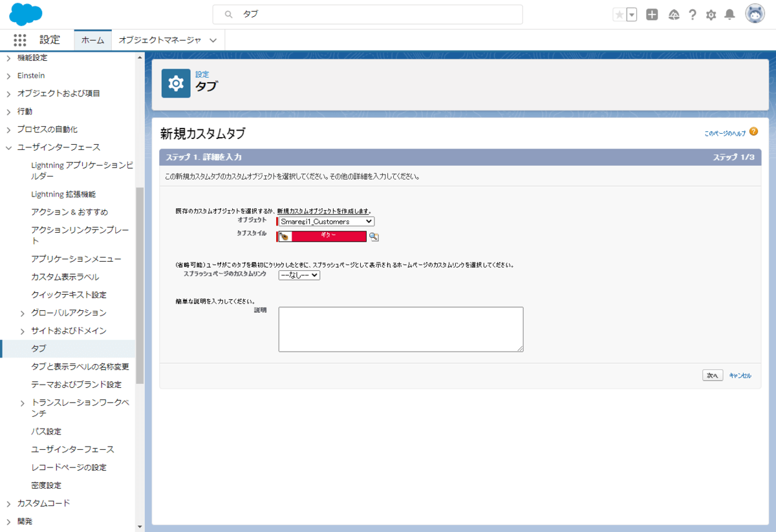Image resolution: width=776 pixels, height=532 pixels.
Task: Open ユーザインターフェース sub-item under パス設定
Action: click(x=72, y=449)
